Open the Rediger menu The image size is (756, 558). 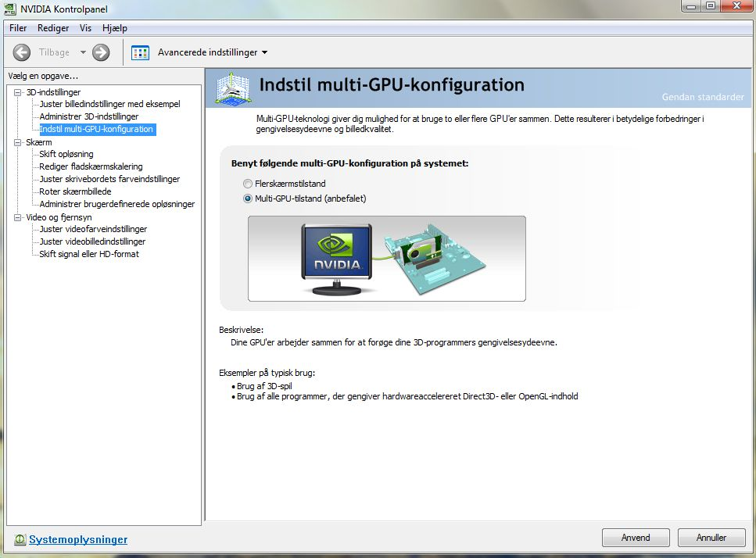coord(53,28)
